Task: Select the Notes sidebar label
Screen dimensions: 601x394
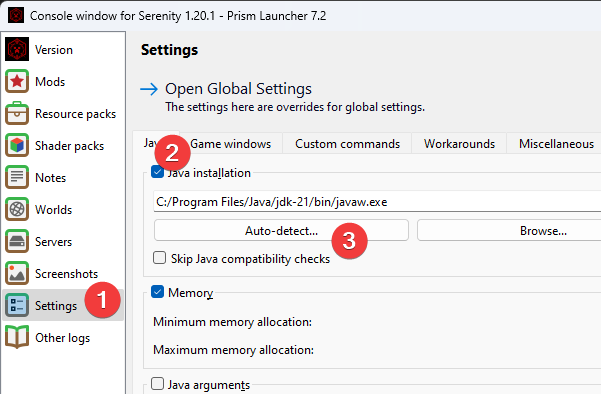Action: coord(51,178)
